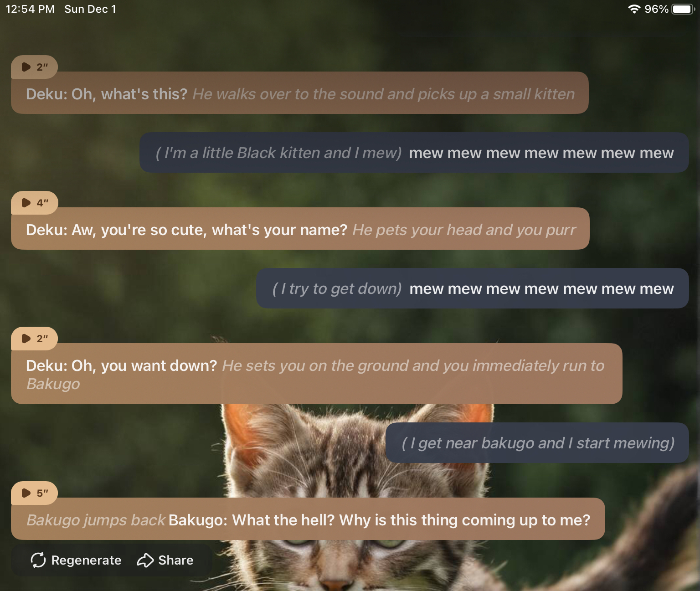This screenshot has height=591, width=700.
Task: Select the "I get near bakugo" message
Action: tap(537, 443)
